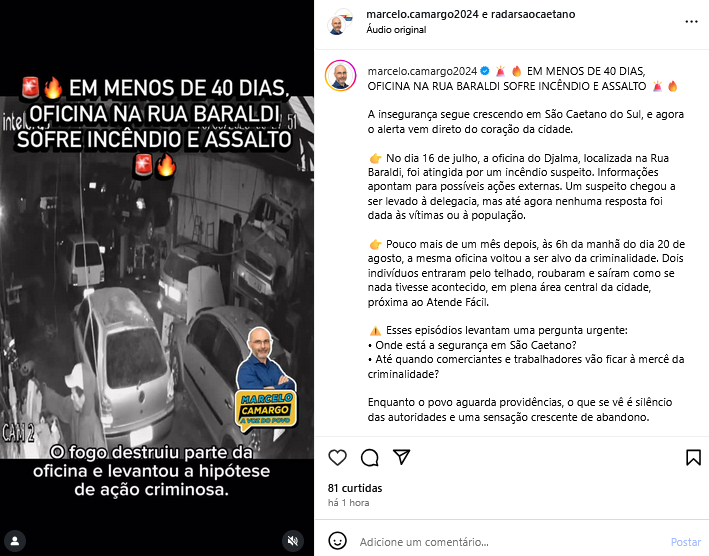Viewport: 709px width, 556px height.
Task: Open the three-dot more options menu
Action: (x=691, y=22)
